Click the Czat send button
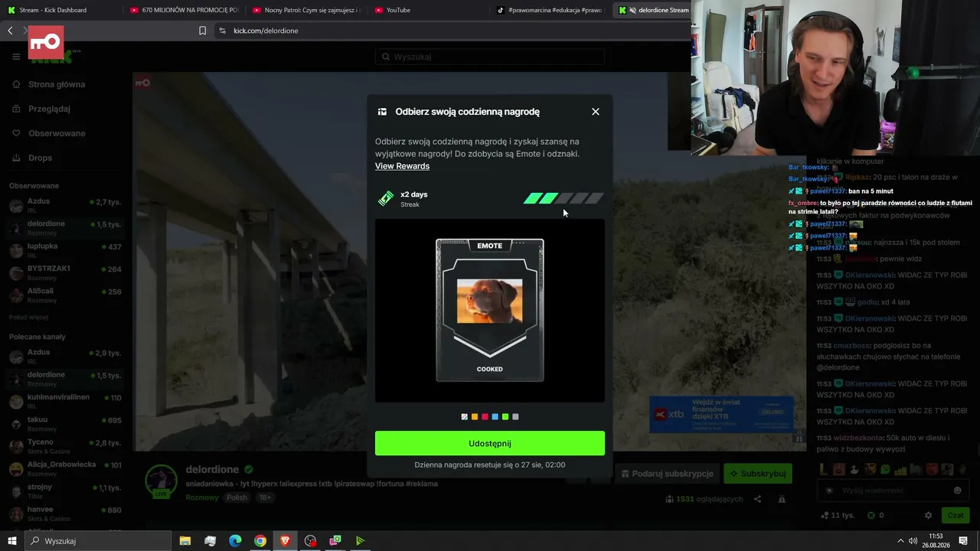 [x=955, y=516]
